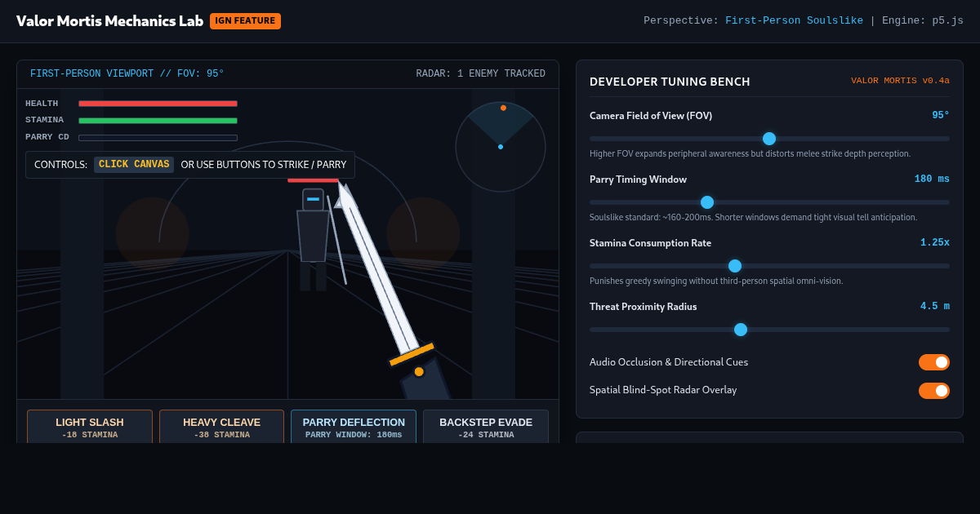Click the 'Engine: p5.js' text
980x514 pixels.
pyautogui.click(x=923, y=21)
